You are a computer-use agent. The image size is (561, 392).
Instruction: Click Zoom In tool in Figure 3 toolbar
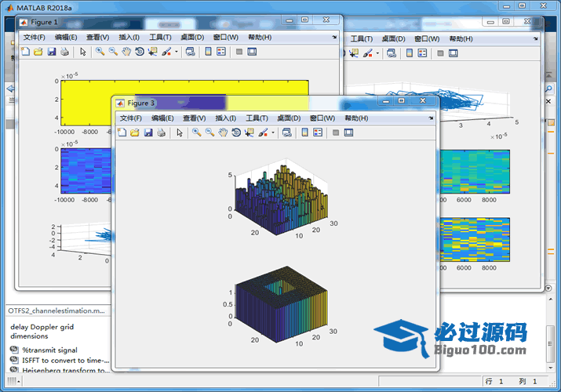point(196,132)
